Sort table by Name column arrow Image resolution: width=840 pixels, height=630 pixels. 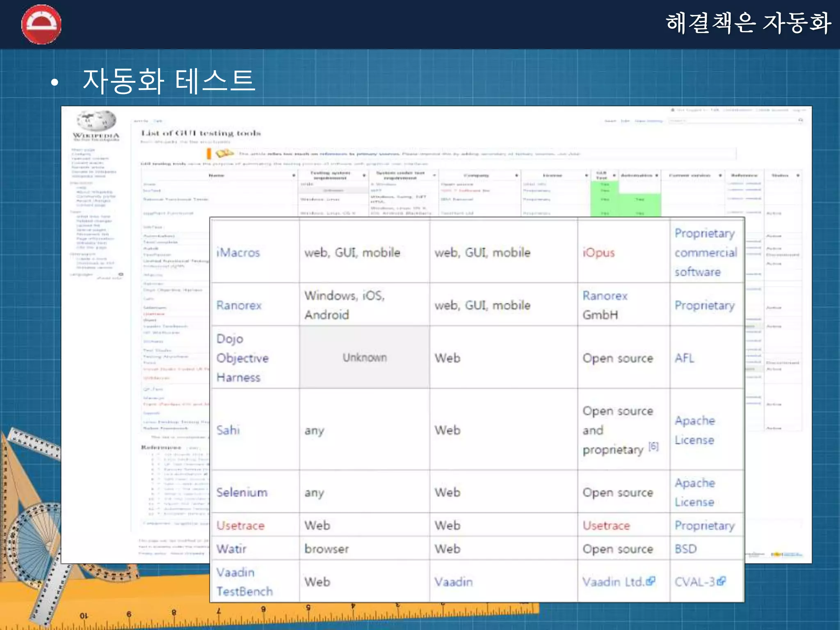pyautogui.click(x=294, y=176)
